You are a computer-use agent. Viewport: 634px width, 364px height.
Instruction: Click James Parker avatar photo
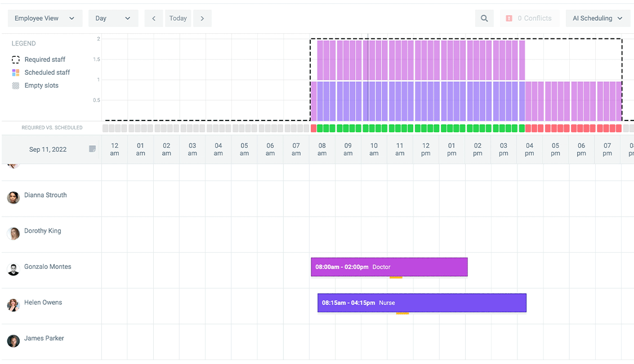[x=14, y=341]
